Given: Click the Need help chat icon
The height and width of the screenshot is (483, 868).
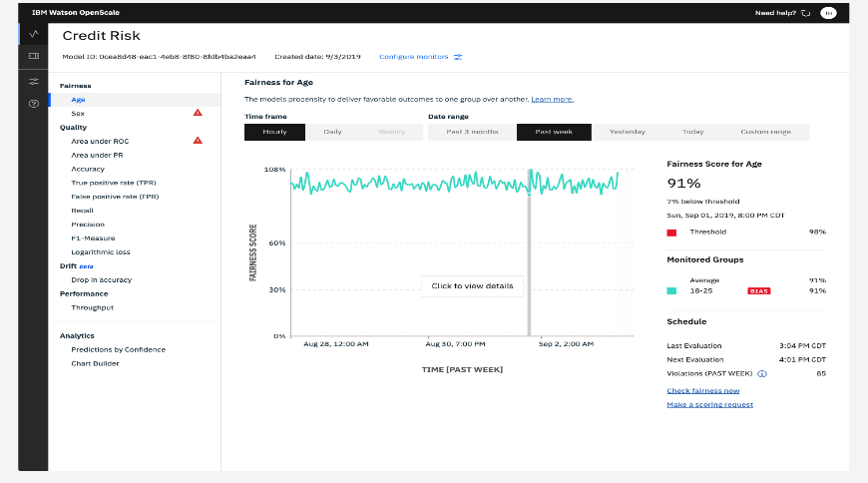Looking at the screenshot, I should (805, 13).
